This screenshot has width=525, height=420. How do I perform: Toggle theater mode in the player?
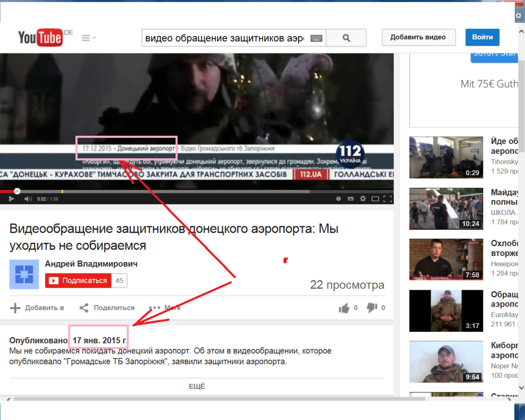coord(375,199)
